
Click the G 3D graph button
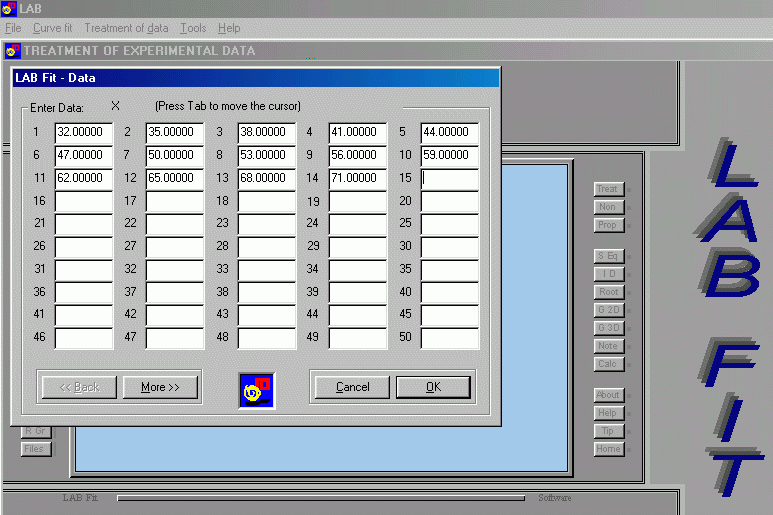point(609,328)
